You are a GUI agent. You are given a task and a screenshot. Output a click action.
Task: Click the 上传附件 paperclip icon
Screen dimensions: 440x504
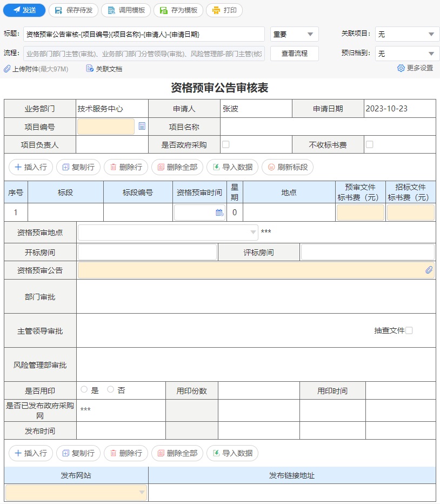pos(7,69)
